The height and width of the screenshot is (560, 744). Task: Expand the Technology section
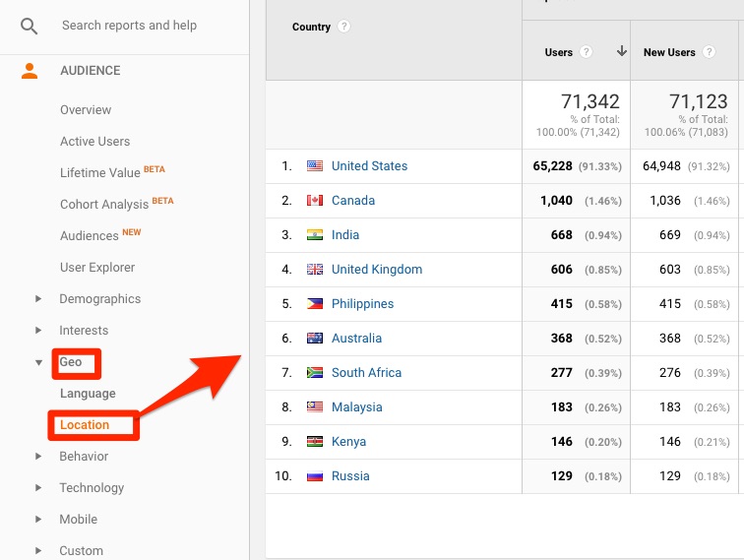(x=38, y=487)
